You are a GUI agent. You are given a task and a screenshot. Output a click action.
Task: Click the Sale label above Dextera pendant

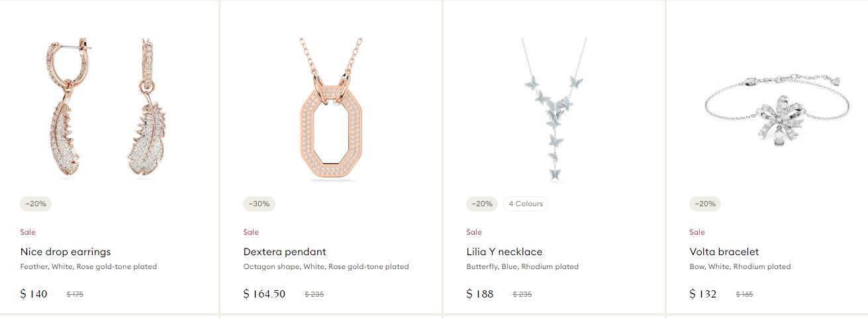pos(251,232)
